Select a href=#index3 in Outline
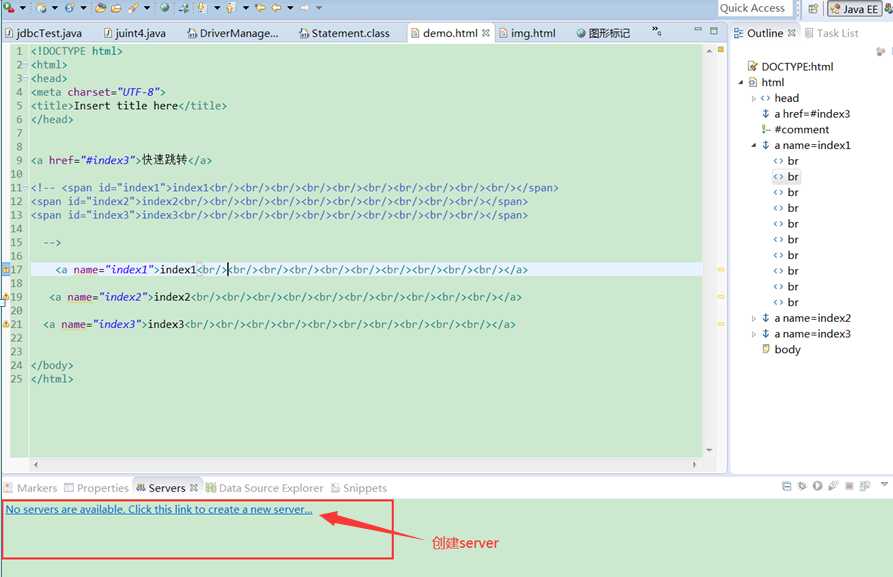The height and width of the screenshot is (577, 893). [805, 114]
